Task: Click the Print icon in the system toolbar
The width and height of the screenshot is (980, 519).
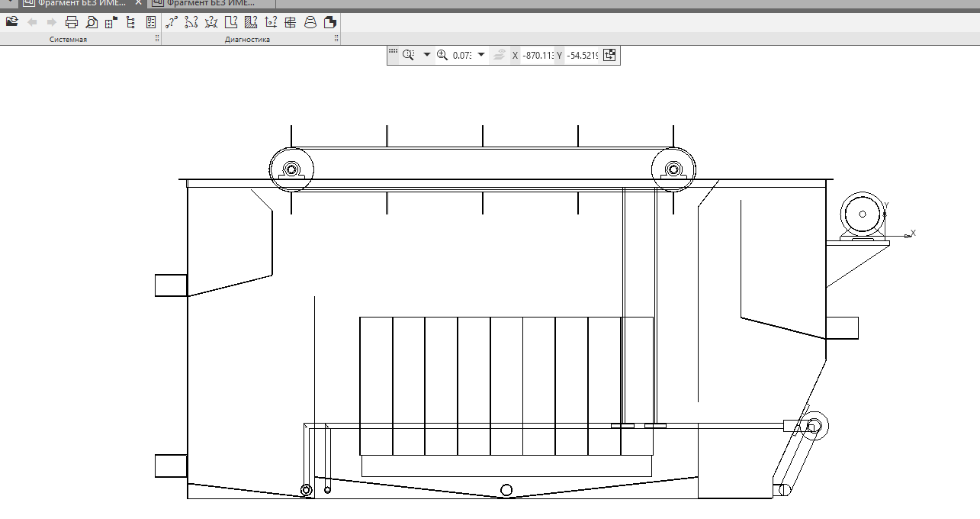Action: (72, 22)
